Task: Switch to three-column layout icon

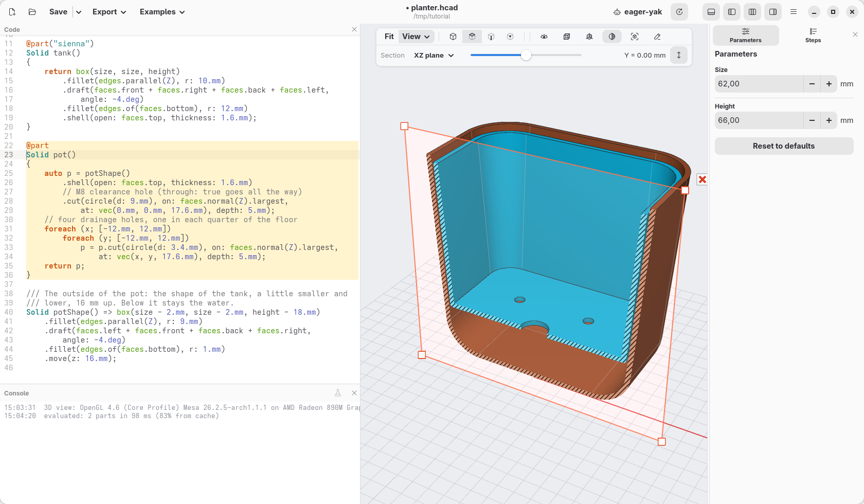Action: click(x=752, y=12)
